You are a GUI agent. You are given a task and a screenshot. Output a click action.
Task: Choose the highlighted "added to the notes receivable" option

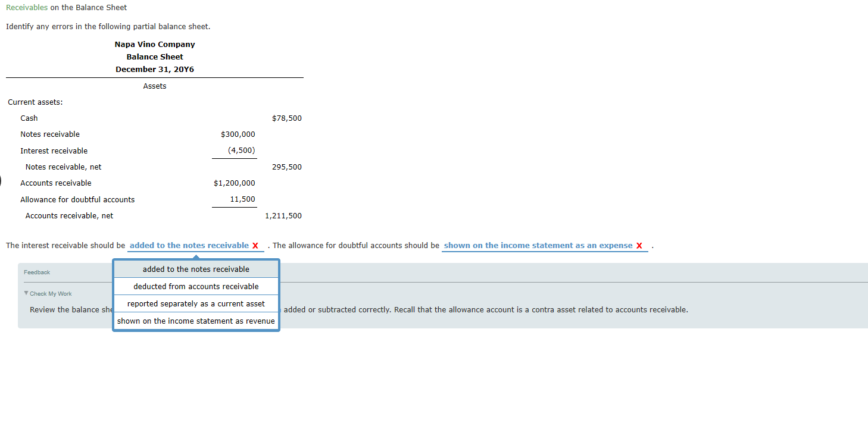(195, 269)
